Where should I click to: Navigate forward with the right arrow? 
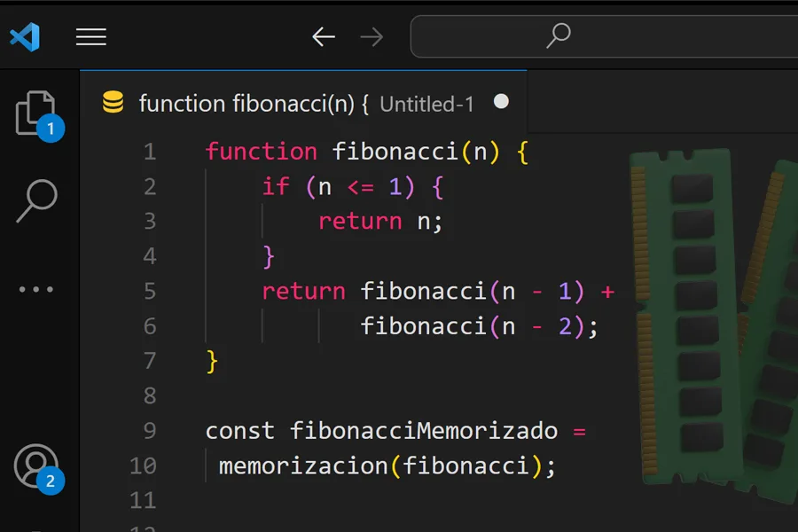(x=372, y=36)
